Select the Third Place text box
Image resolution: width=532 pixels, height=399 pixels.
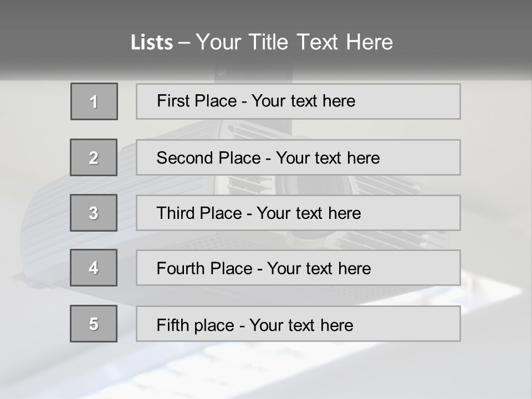(x=298, y=213)
